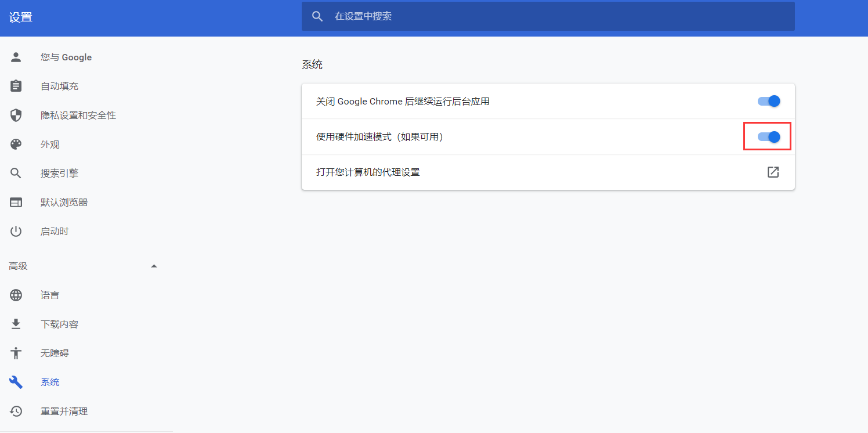Screen dimensions: 868x433
Task: Click the download arrow icon for 下载内容
Action: (16, 324)
